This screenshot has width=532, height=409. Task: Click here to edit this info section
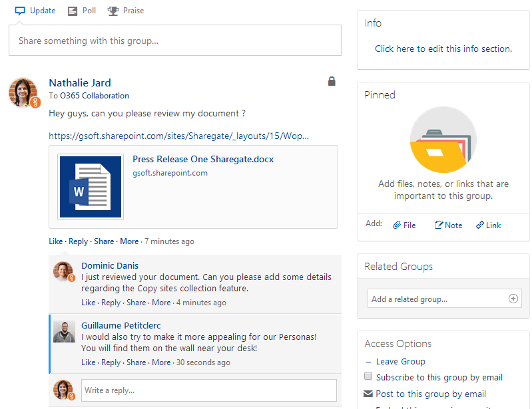point(443,49)
